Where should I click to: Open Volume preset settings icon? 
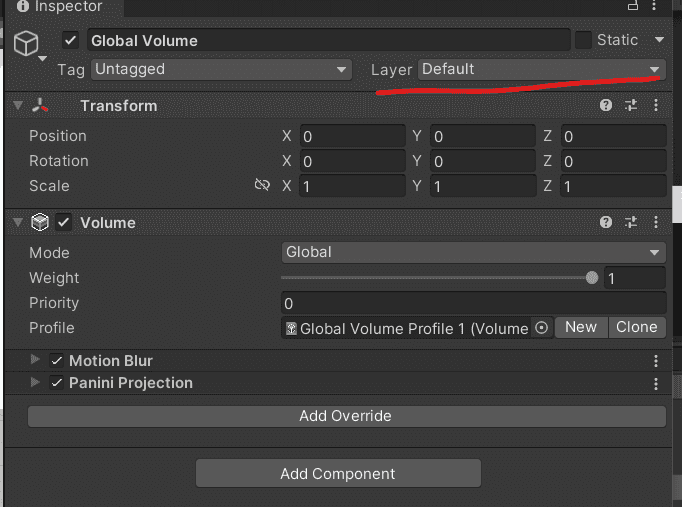click(x=631, y=222)
